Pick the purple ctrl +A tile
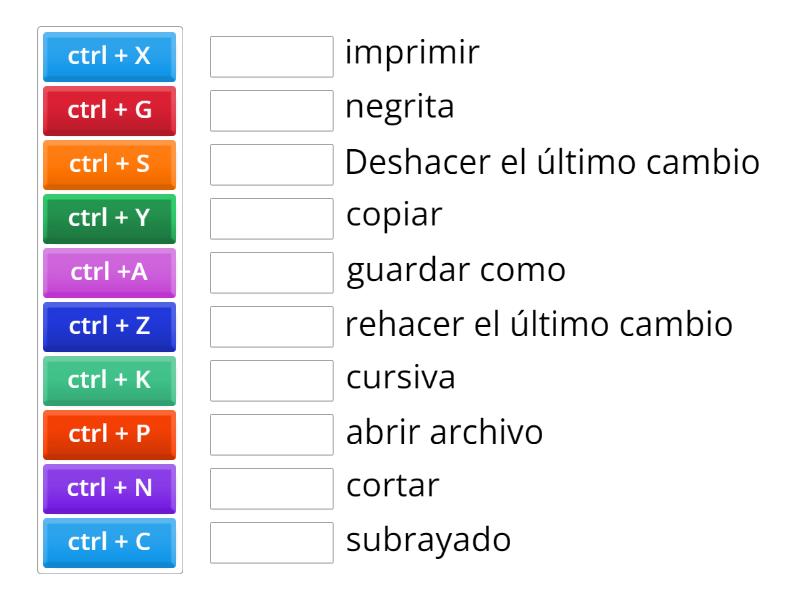Image resolution: width=800 pixels, height=600 pixels. (x=108, y=273)
